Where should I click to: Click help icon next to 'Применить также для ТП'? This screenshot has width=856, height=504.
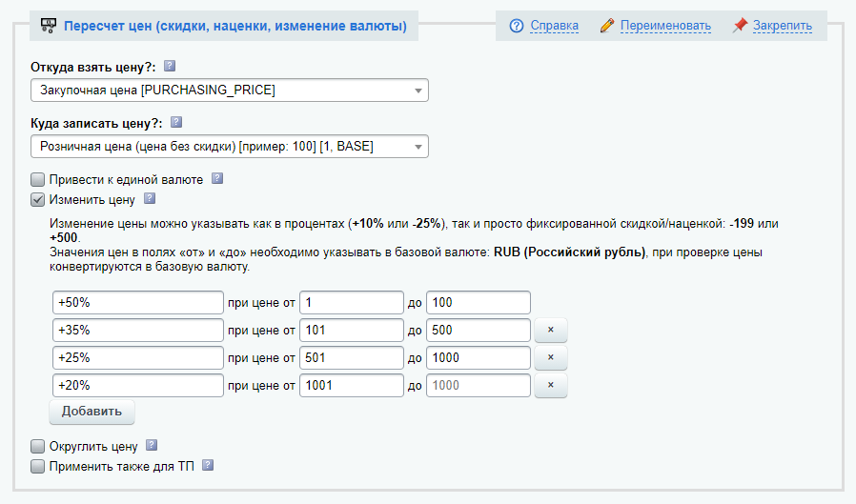(x=207, y=466)
